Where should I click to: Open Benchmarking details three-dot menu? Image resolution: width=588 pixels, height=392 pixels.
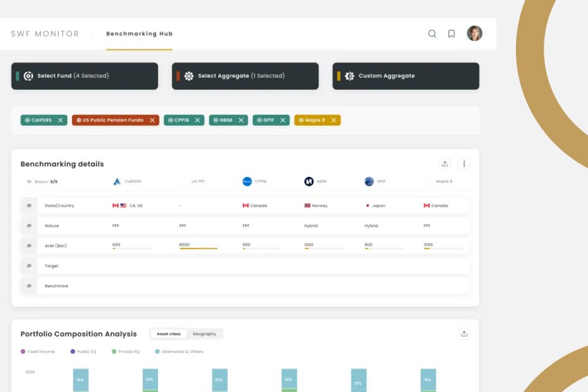464,164
